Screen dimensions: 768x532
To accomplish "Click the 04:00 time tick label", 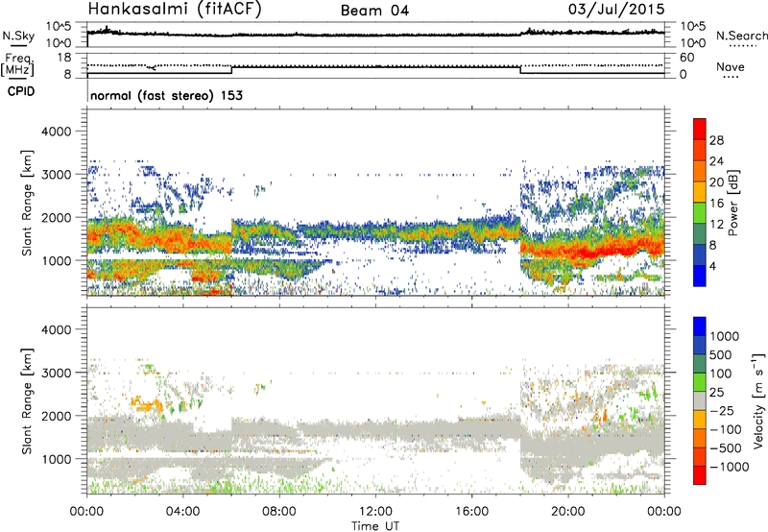I will (x=183, y=512).
